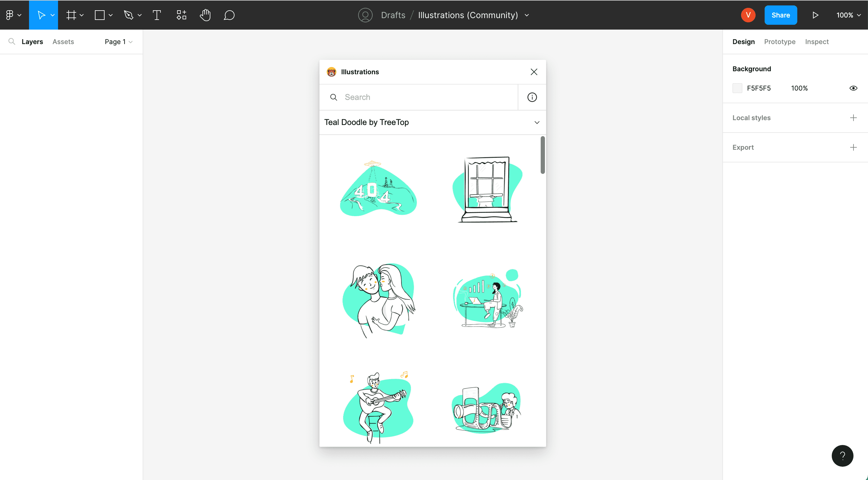Select the Move tool
868x480 pixels.
click(x=41, y=15)
